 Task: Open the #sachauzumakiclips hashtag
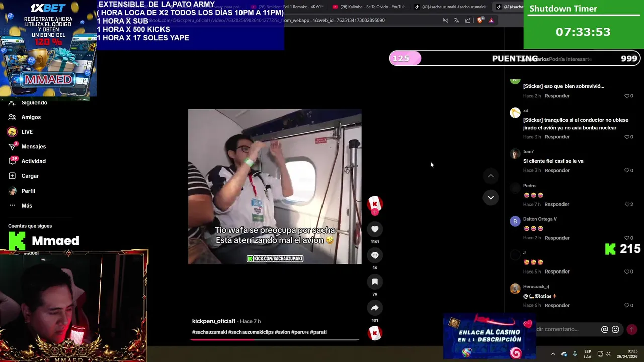coord(251,332)
